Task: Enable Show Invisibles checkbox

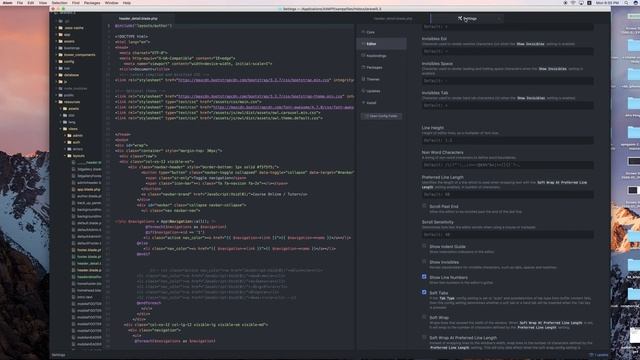Action: pos(424,262)
